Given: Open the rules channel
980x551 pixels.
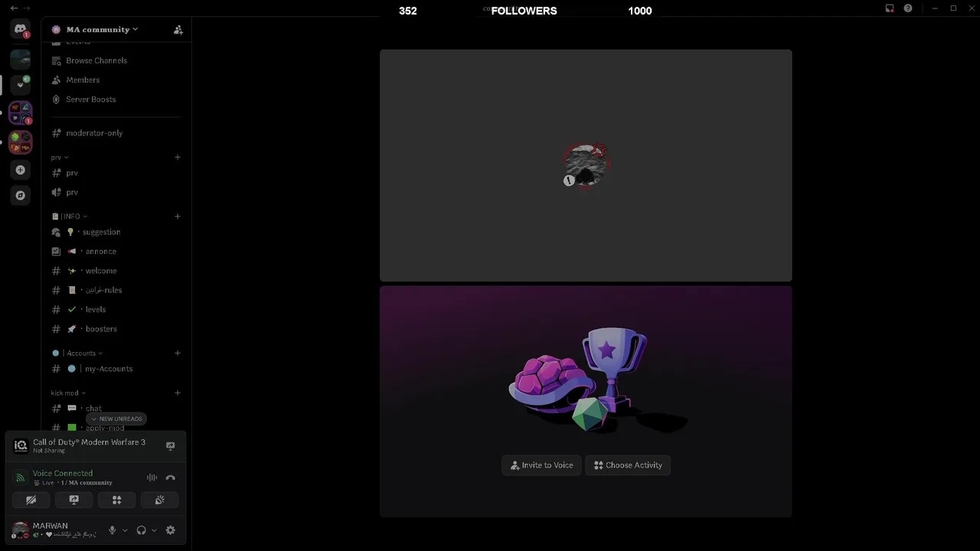Looking at the screenshot, I should pos(115,290).
